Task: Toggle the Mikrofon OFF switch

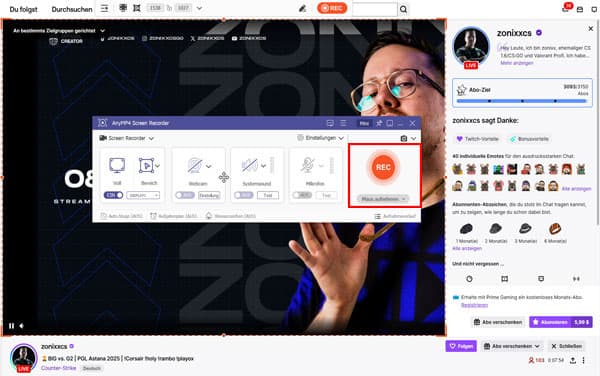Action: 302,195
